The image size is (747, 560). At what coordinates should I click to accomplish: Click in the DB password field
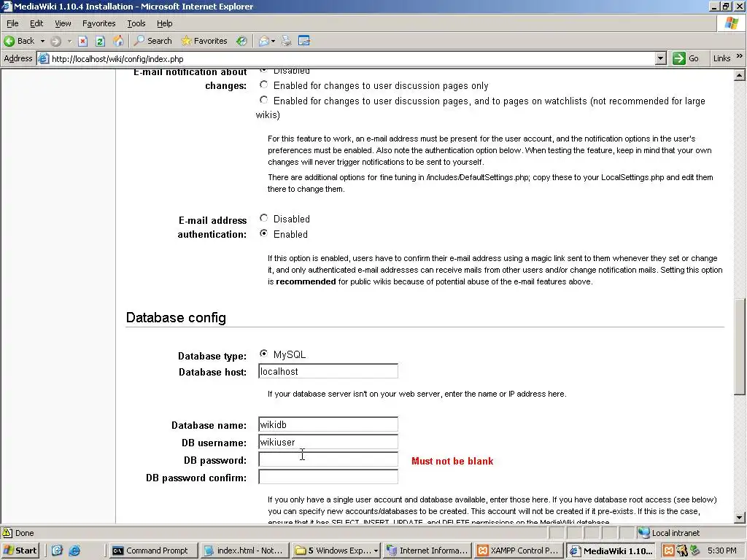(x=328, y=459)
